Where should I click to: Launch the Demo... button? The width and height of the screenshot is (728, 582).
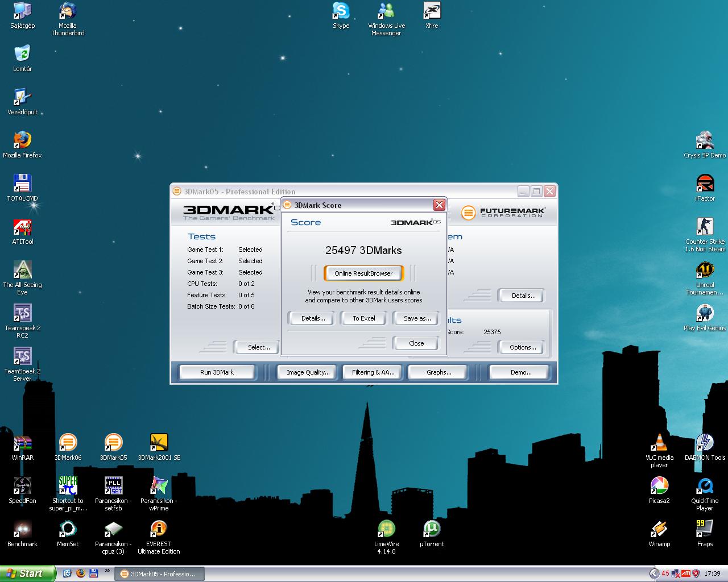pos(521,372)
